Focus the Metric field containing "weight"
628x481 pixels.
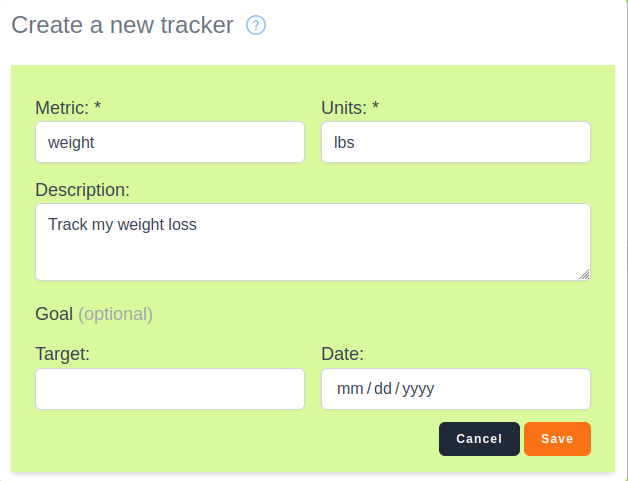coord(169,142)
